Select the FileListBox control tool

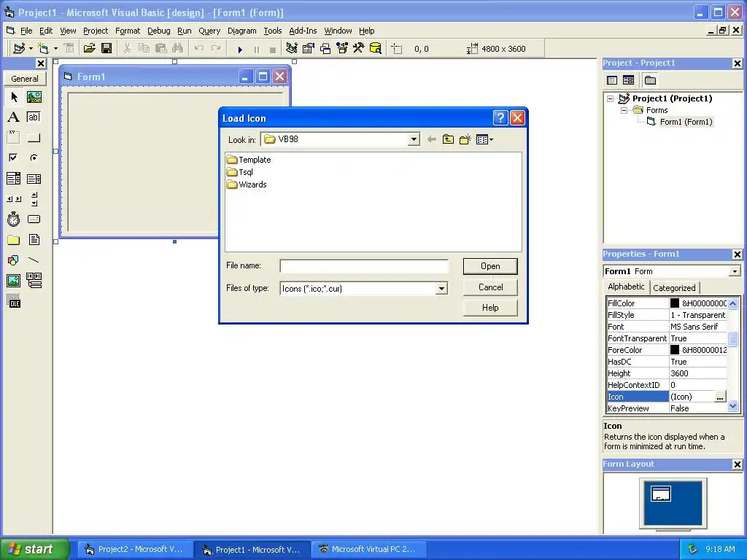[34, 239]
